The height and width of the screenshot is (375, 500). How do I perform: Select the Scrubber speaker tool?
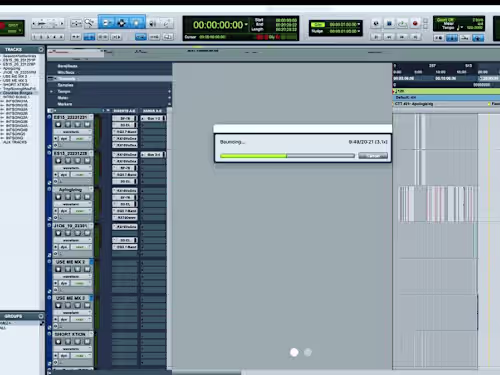pos(152,23)
